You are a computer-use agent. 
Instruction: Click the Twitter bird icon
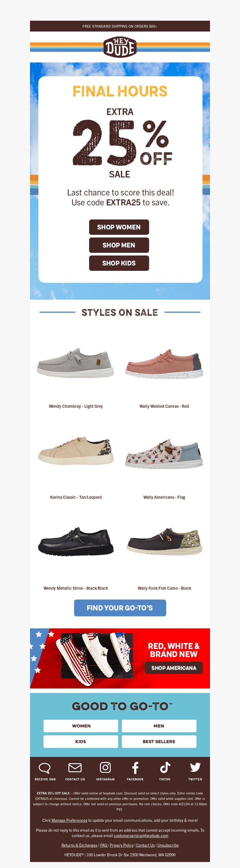[x=195, y=767]
